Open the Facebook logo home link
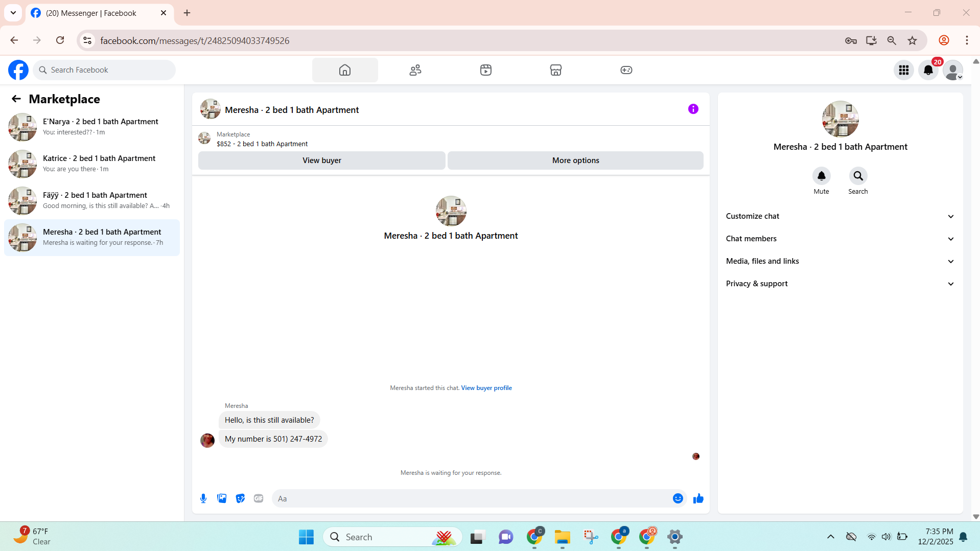 [18, 70]
